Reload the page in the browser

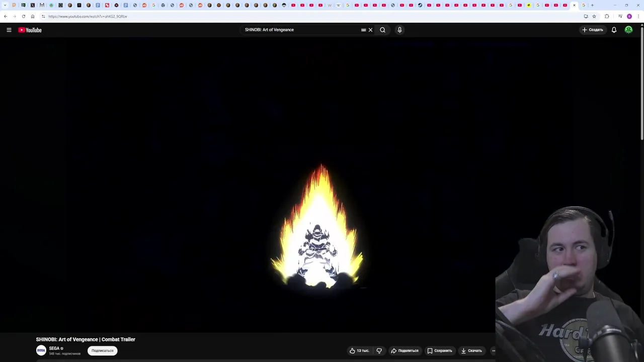point(23,16)
